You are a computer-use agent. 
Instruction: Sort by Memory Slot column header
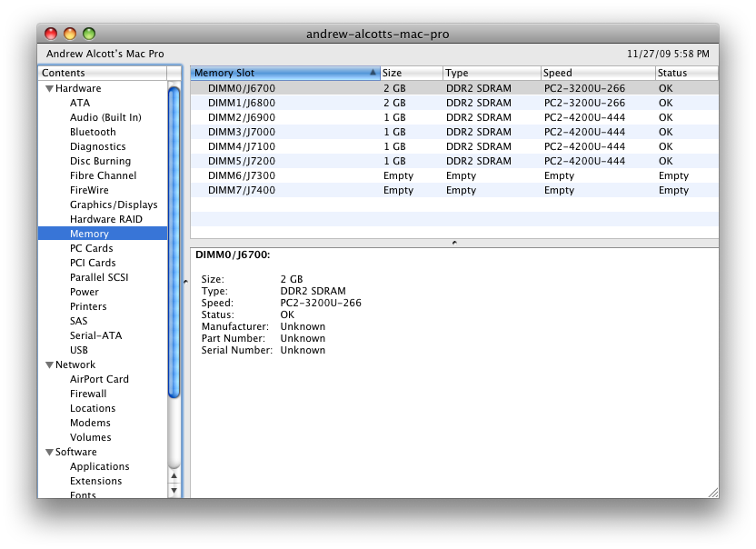click(285, 73)
